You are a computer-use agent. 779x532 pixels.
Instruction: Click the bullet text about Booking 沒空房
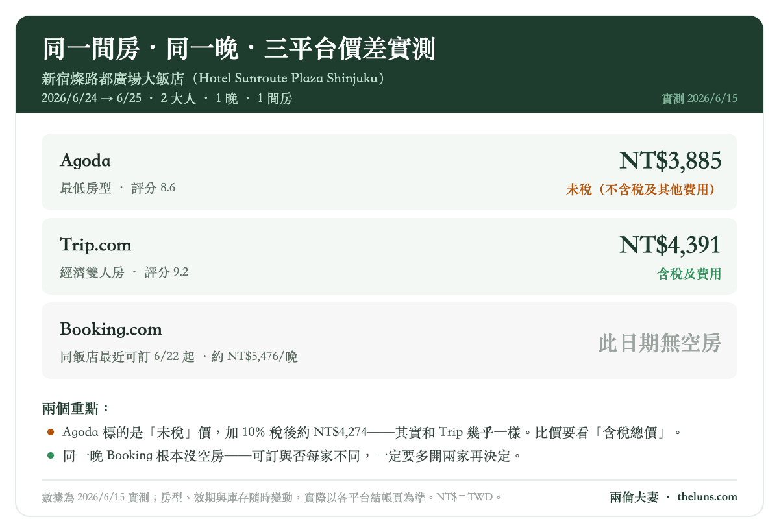[292, 455]
